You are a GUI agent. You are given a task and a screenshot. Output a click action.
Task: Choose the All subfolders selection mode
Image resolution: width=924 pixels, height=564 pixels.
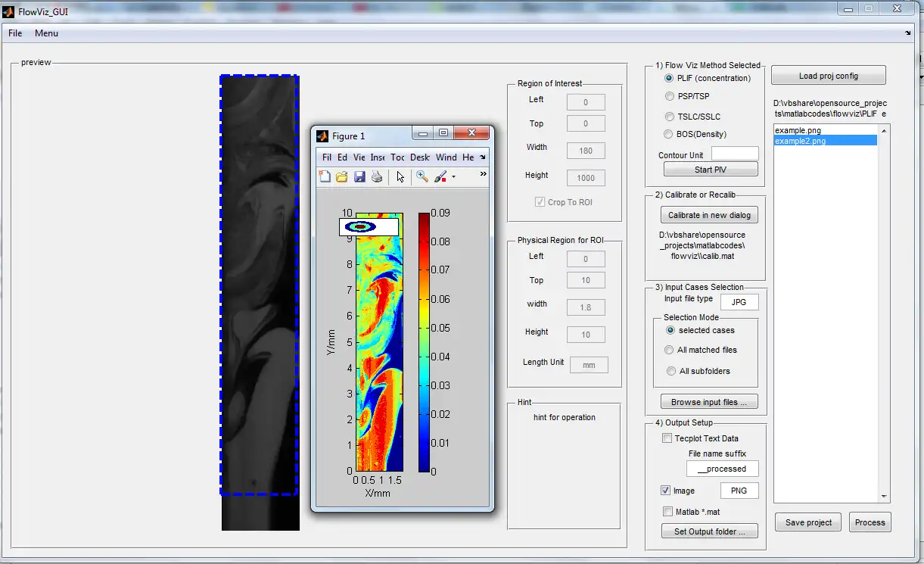click(670, 371)
